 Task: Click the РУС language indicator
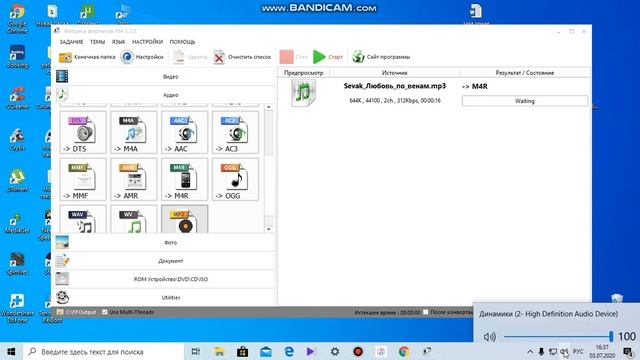click(578, 351)
